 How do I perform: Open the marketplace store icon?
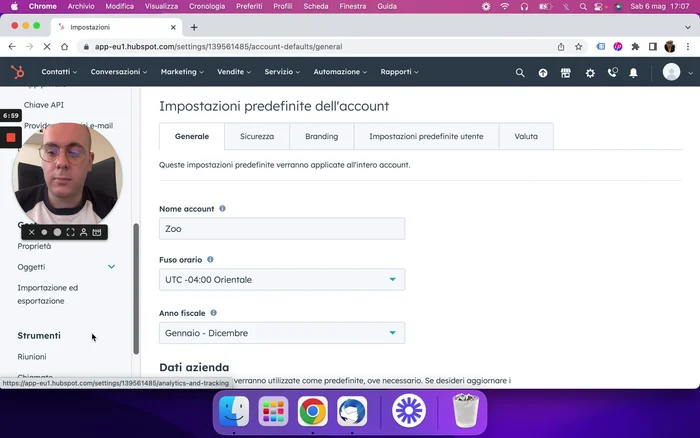(566, 72)
